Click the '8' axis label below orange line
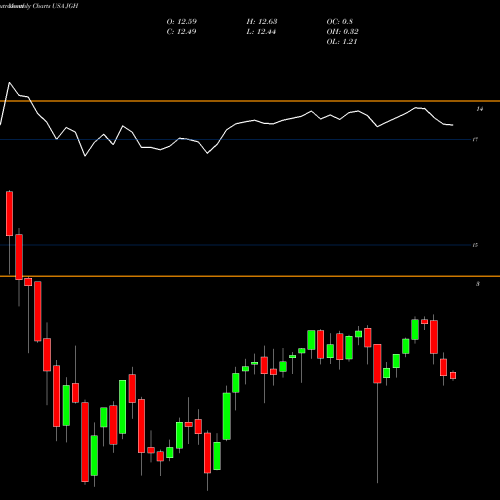500x500 pixels. 478,284
